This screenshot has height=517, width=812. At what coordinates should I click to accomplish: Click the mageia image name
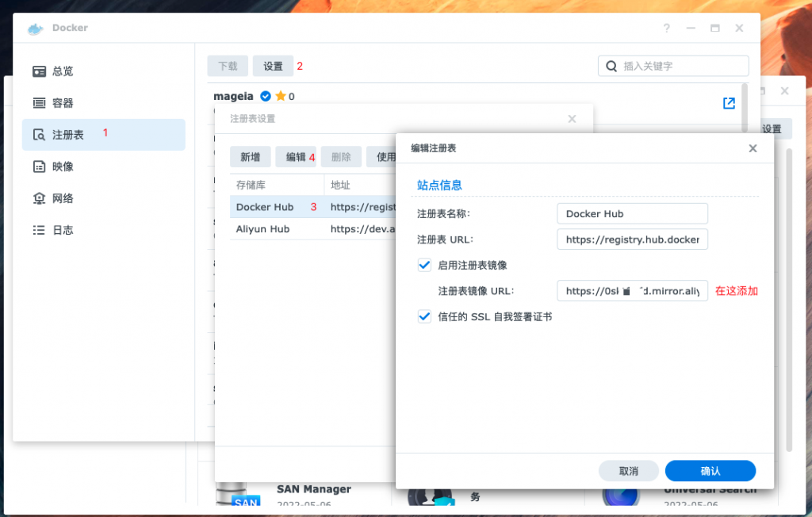(x=234, y=97)
